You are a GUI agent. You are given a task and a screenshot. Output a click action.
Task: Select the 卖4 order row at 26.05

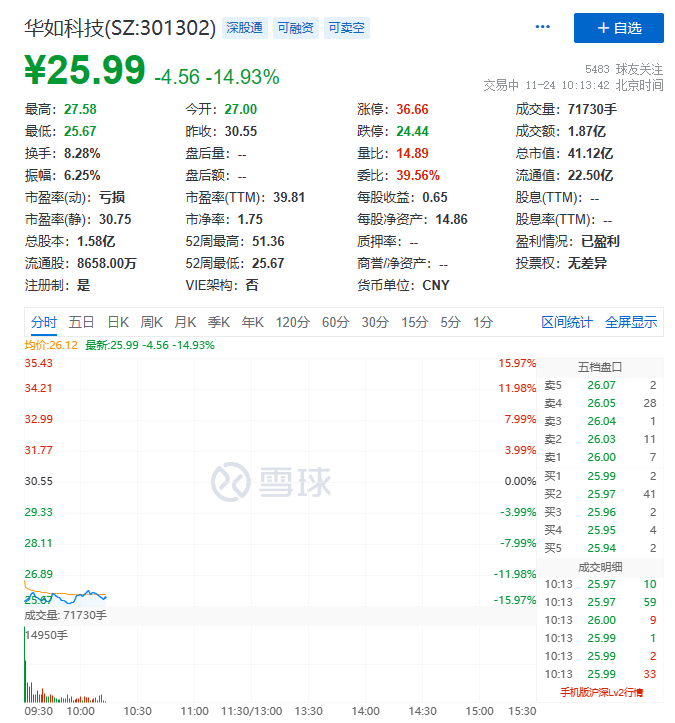(x=600, y=403)
